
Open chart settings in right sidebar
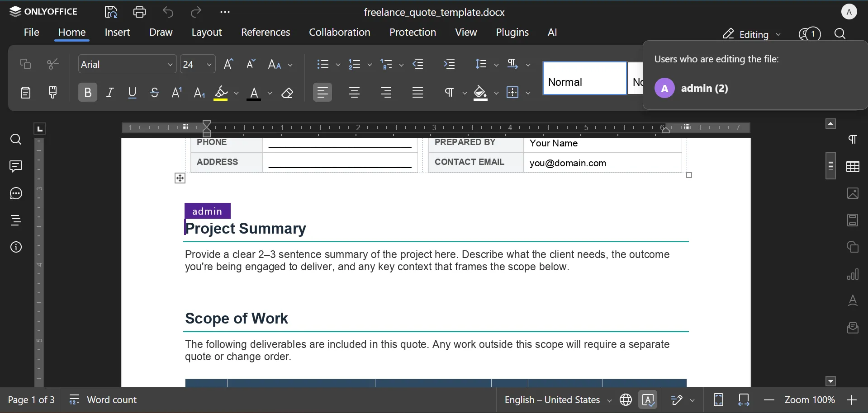853,274
